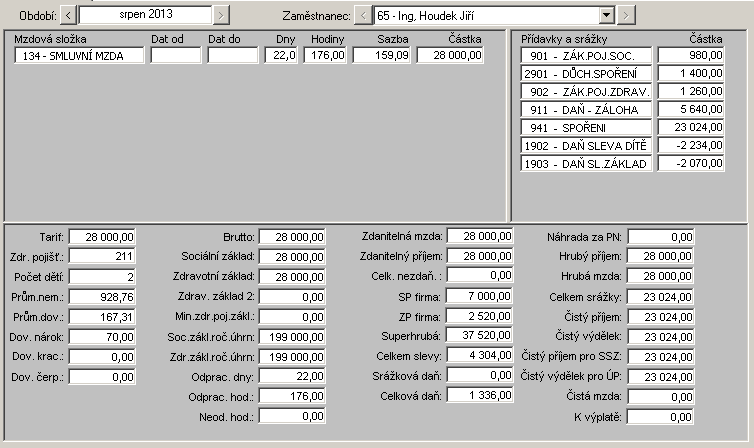
Task: Click the Hrubý příjem field
Action: pyautogui.click(x=661, y=256)
